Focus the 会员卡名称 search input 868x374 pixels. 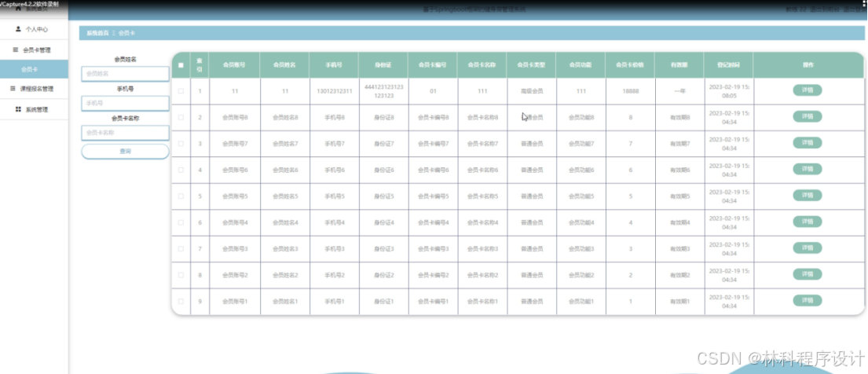(x=125, y=133)
